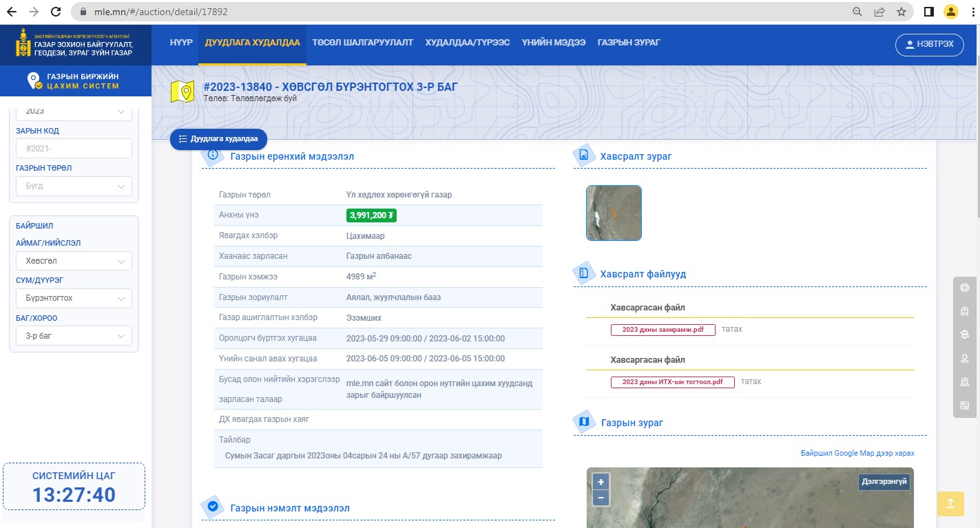The width and height of the screenshot is (980, 528).
Task: Click the share page icon in address bar
Action: click(879, 12)
